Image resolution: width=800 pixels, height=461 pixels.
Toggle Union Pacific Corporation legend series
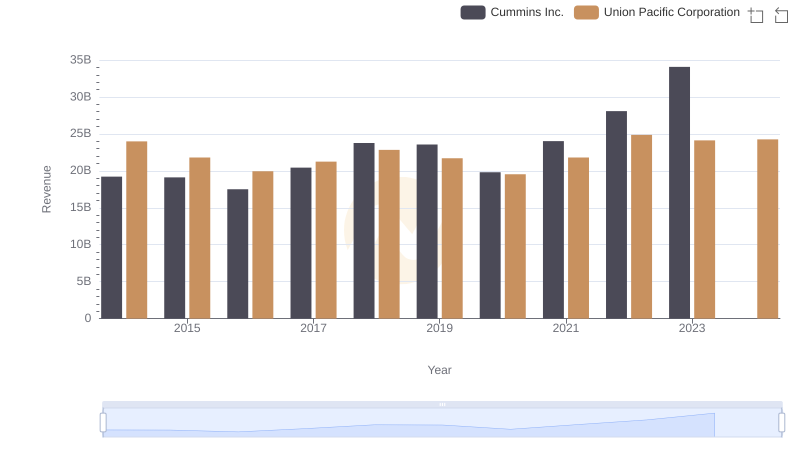657,12
